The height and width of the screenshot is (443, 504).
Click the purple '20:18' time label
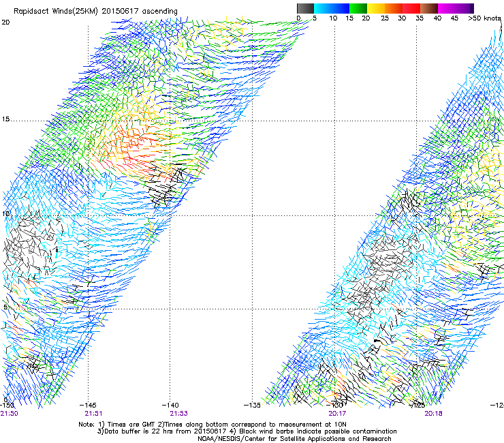pyautogui.click(x=433, y=414)
